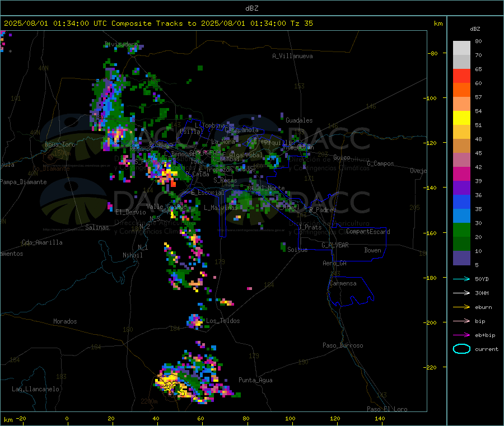Image resolution: width=504 pixels, height=426 pixels.
Task: Click the Lag.Llancanelo map label
Action: tap(35, 389)
